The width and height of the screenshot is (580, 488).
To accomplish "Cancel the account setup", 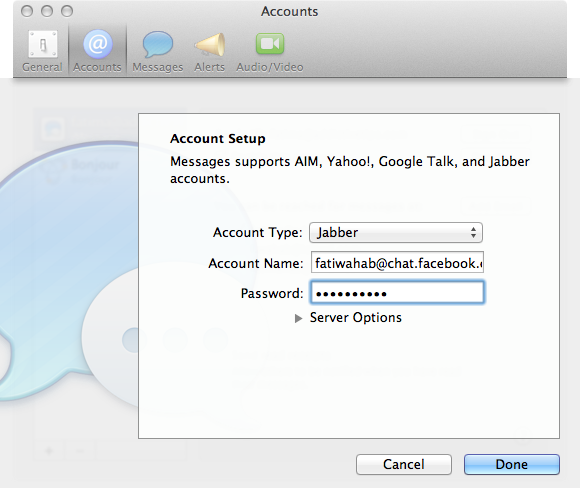I will [x=404, y=464].
